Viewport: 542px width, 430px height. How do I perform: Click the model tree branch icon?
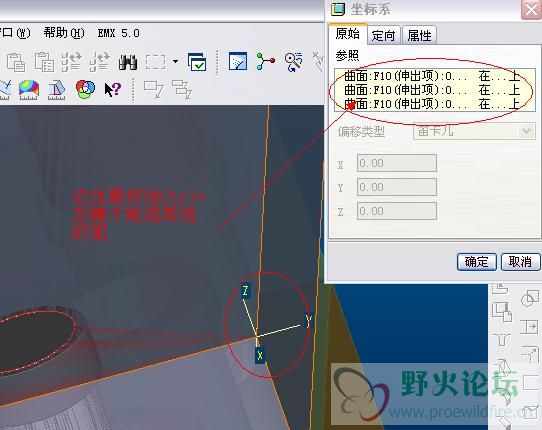(265, 62)
